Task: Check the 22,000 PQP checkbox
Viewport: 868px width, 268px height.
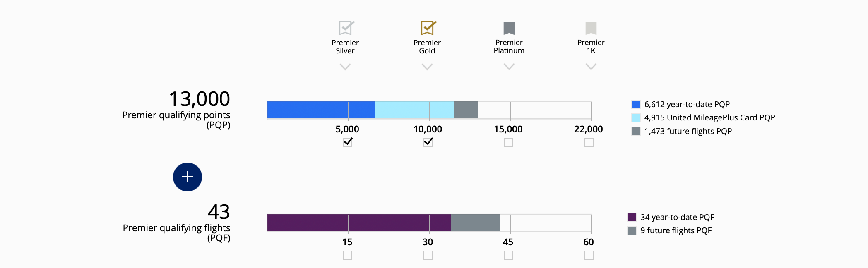Action: 589,142
